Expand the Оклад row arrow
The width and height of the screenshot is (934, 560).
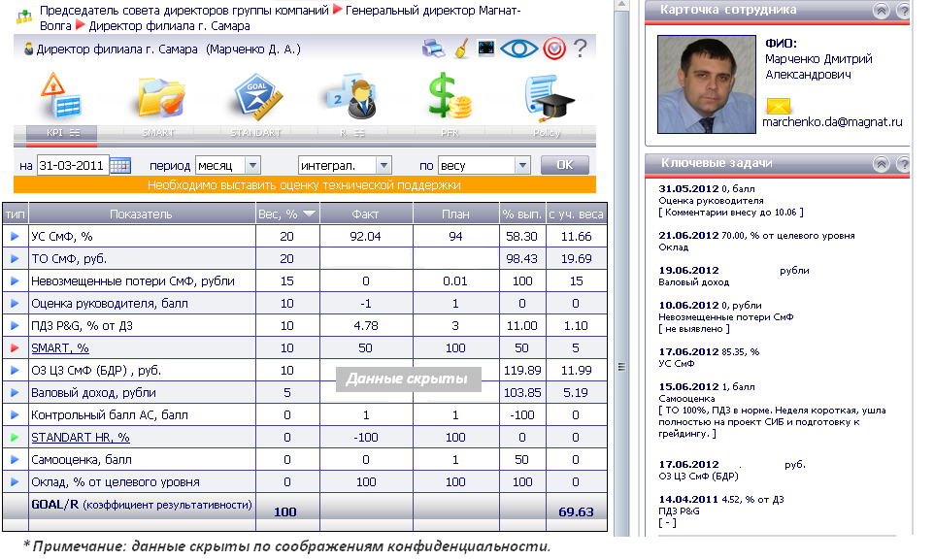(15, 482)
